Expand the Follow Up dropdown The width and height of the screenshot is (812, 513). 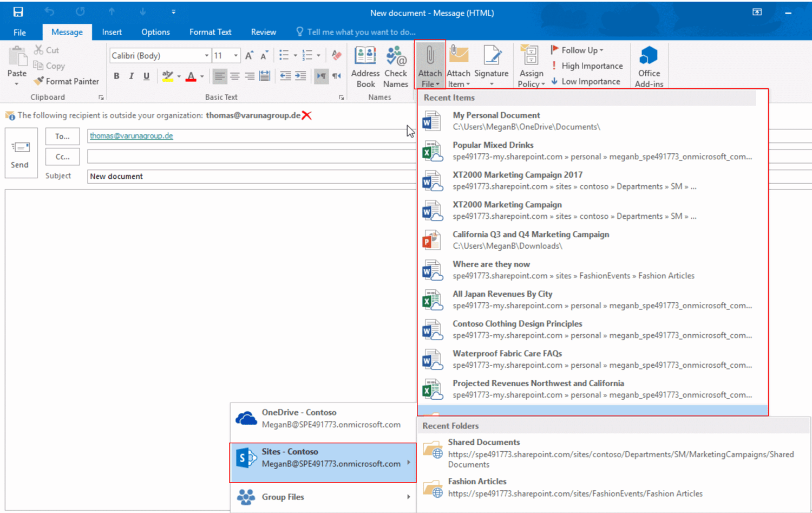[579, 49]
